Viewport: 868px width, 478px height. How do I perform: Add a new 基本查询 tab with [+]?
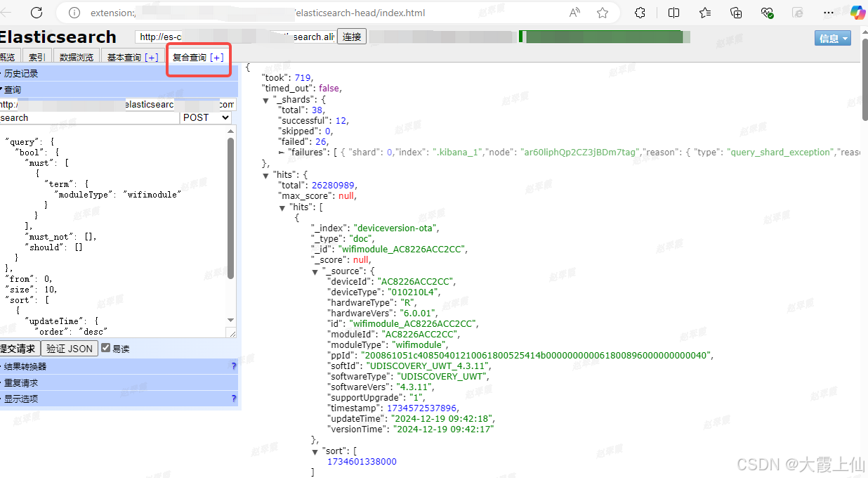coord(152,58)
